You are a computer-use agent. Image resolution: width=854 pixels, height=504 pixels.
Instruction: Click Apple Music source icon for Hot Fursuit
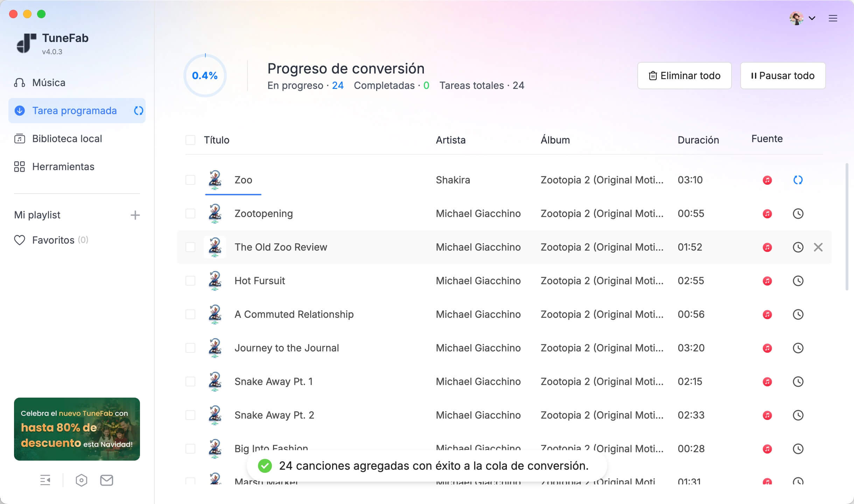coord(767,281)
